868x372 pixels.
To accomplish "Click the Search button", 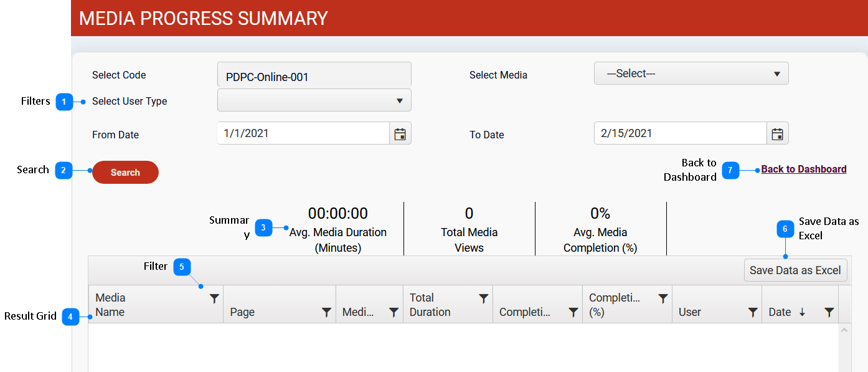I will (125, 173).
